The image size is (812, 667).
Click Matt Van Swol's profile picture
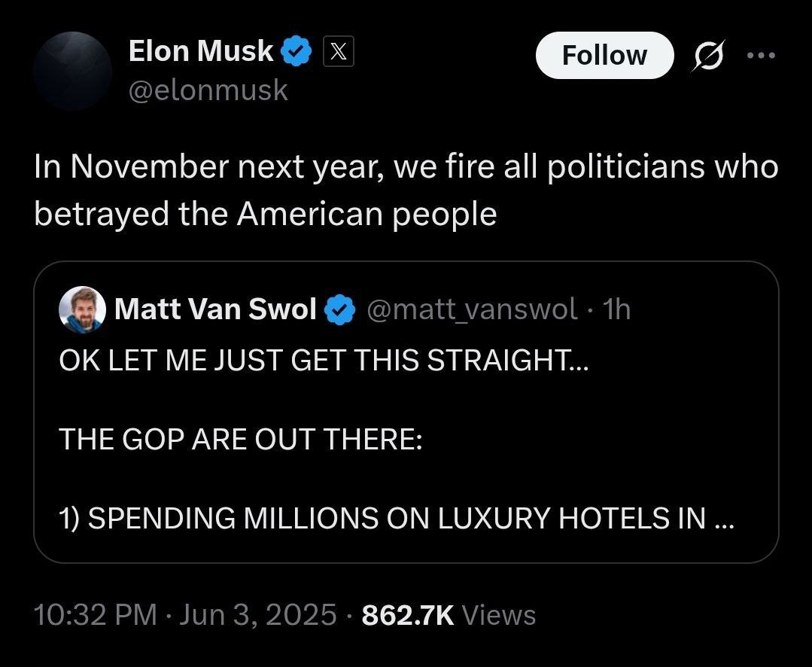click(x=82, y=309)
